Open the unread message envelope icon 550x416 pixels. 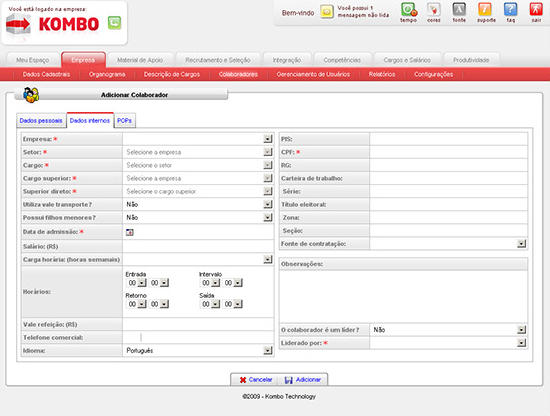(327, 12)
